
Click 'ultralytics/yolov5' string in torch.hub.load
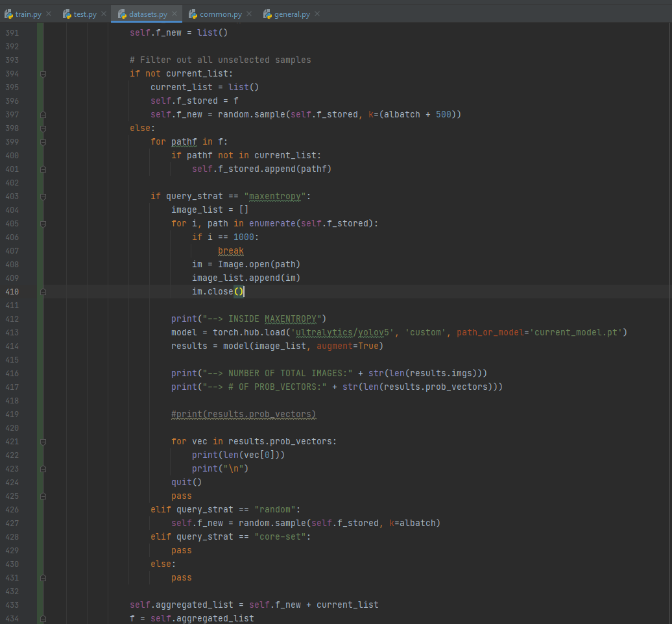342,333
